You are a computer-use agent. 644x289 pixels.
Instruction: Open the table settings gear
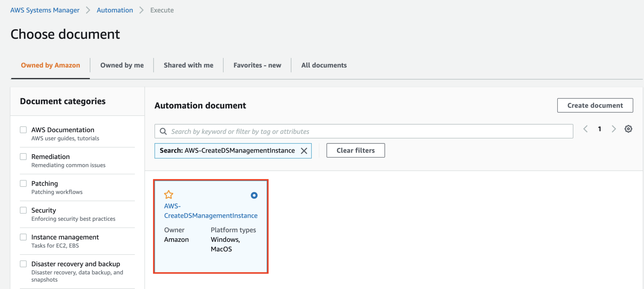(628, 129)
